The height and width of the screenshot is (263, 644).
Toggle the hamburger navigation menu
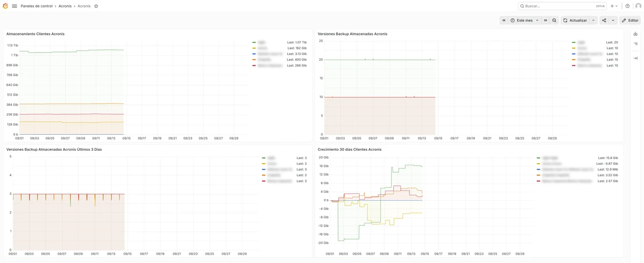[14, 6]
